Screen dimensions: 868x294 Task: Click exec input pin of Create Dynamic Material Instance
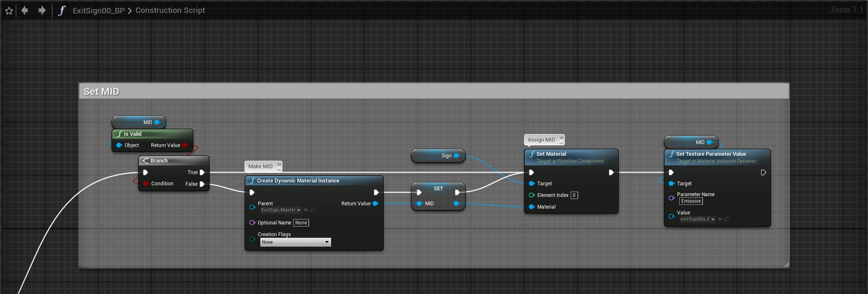coord(252,192)
